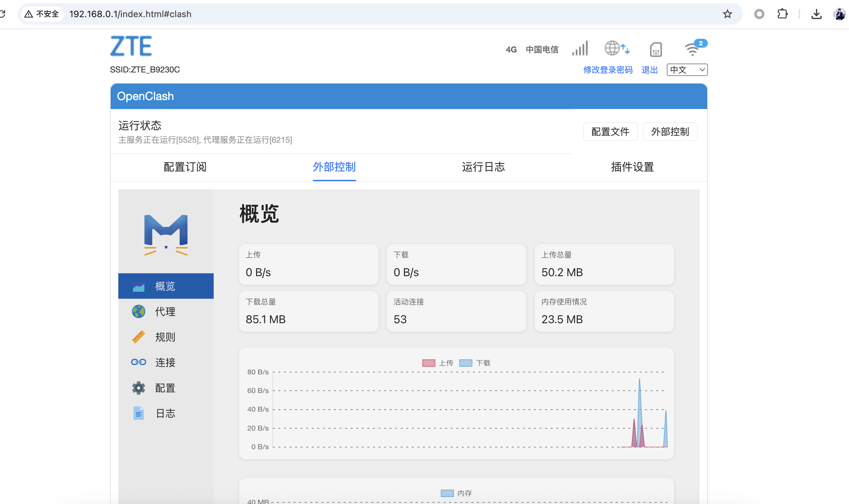The width and height of the screenshot is (849, 504).
Task: Open 规则 in the sidebar menu
Action: coord(166,337)
